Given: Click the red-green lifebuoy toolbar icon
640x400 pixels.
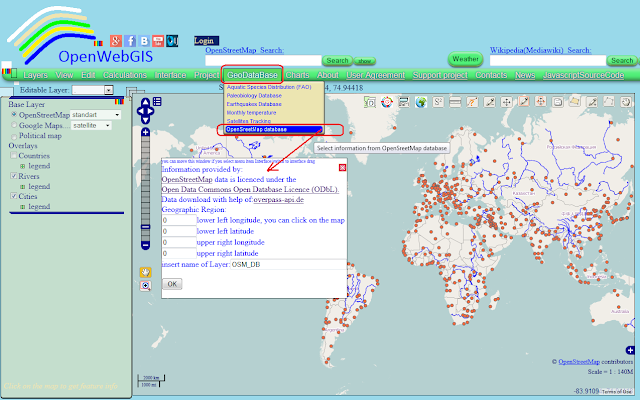Looking at the screenshot, I should (387, 102).
